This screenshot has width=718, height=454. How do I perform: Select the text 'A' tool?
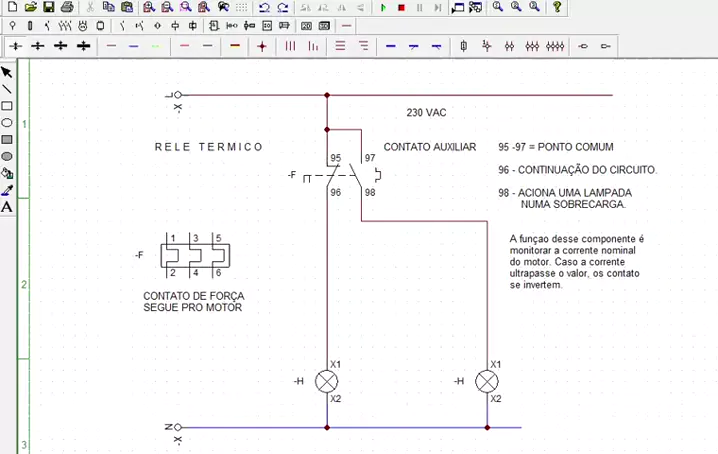pyautogui.click(x=7, y=207)
